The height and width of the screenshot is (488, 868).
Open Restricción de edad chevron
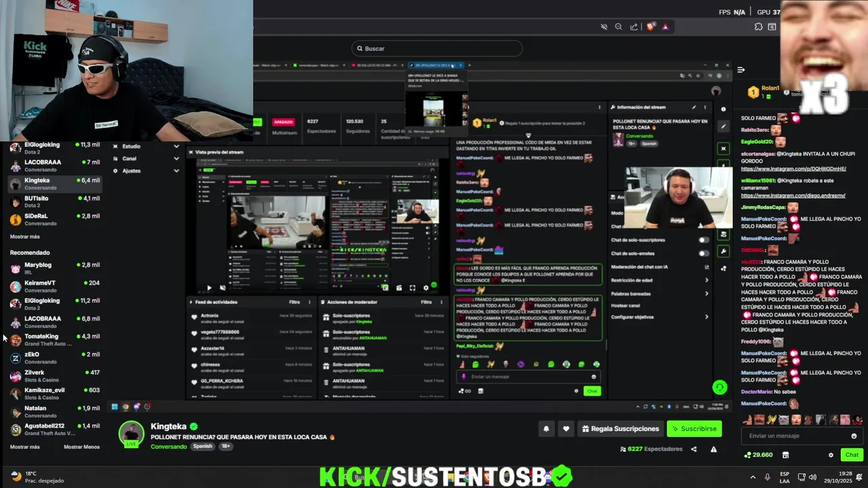pos(706,280)
